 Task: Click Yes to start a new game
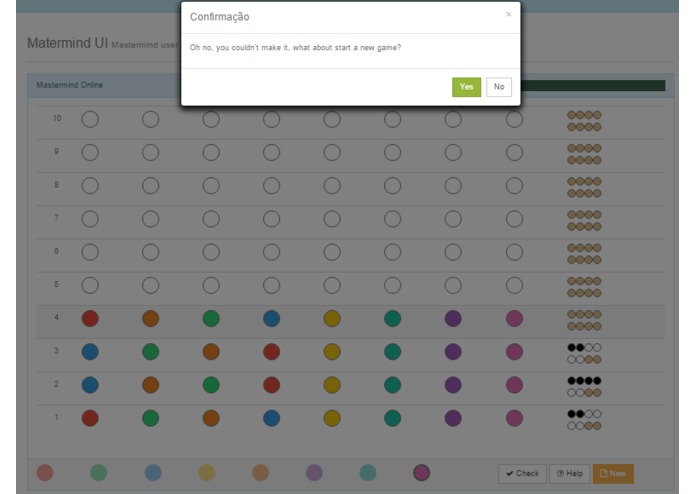click(x=466, y=87)
